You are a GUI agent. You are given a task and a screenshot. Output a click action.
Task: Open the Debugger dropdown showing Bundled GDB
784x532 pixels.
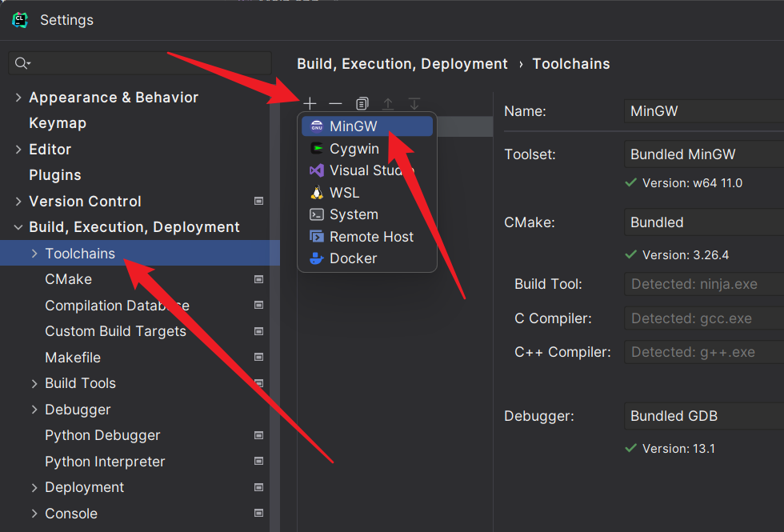(704, 416)
